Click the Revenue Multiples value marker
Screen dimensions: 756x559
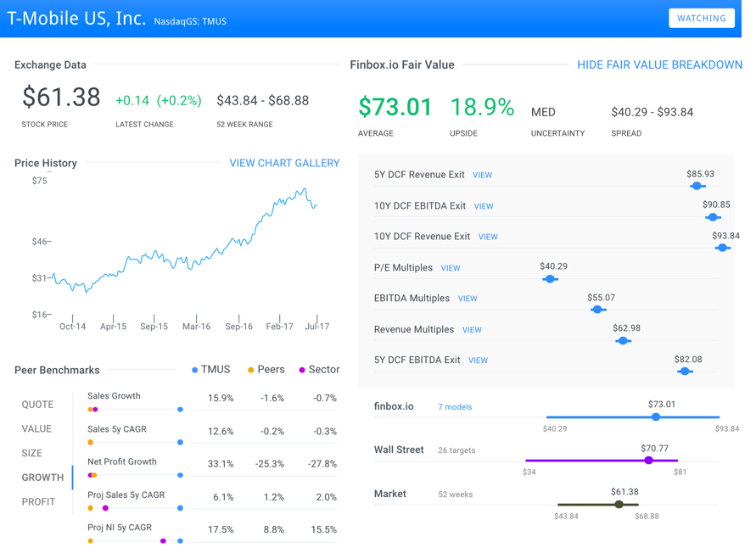(623, 341)
